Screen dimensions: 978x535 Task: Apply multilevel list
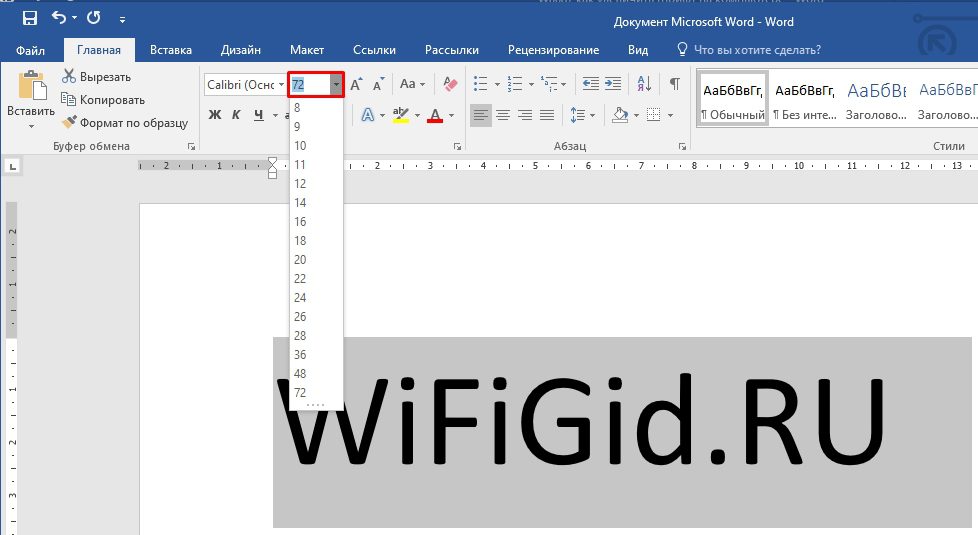[x=550, y=84]
